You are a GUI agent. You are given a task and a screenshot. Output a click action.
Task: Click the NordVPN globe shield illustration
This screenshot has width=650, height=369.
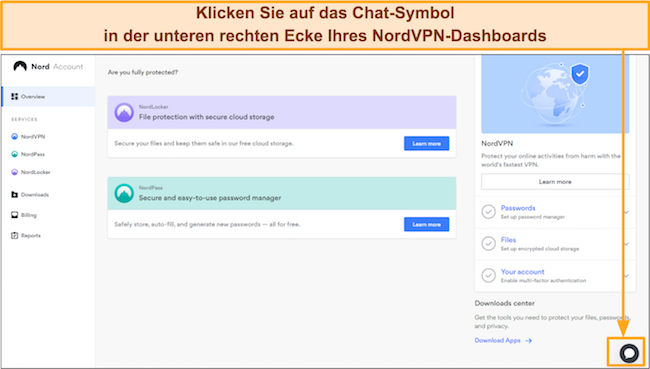click(x=555, y=95)
